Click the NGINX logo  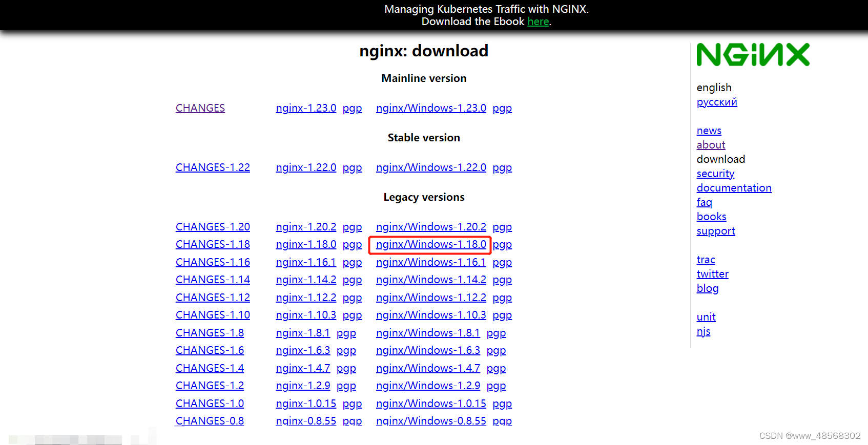coord(753,55)
